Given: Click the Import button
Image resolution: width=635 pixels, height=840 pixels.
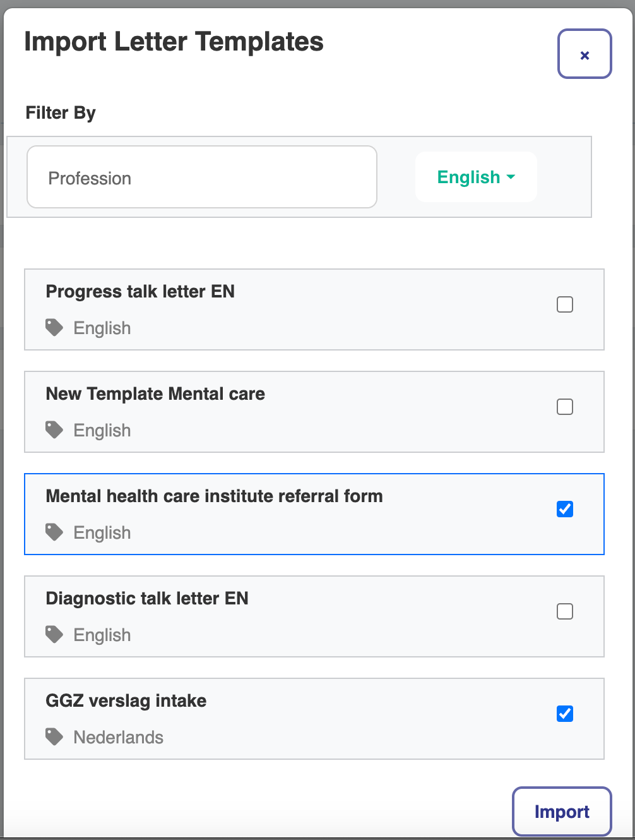Looking at the screenshot, I should 562,812.
